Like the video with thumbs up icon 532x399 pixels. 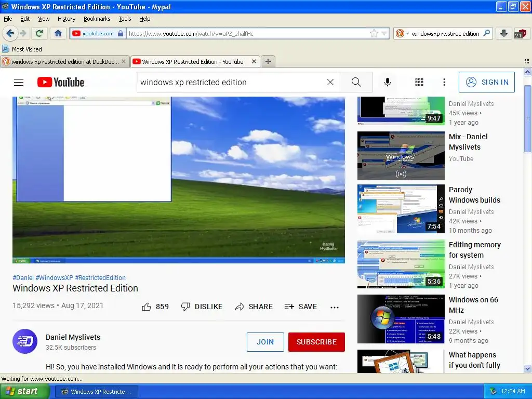(147, 307)
